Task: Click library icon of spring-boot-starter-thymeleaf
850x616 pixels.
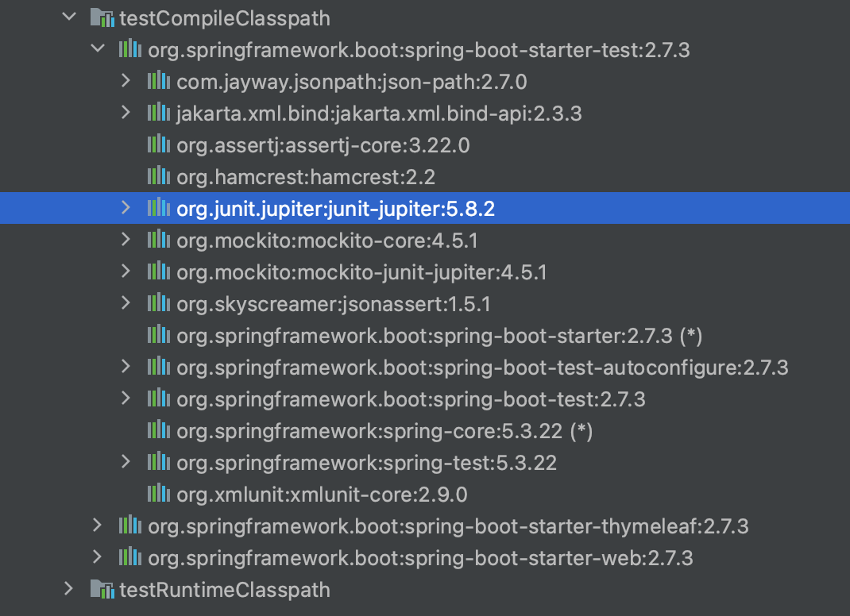Action: click(x=130, y=525)
